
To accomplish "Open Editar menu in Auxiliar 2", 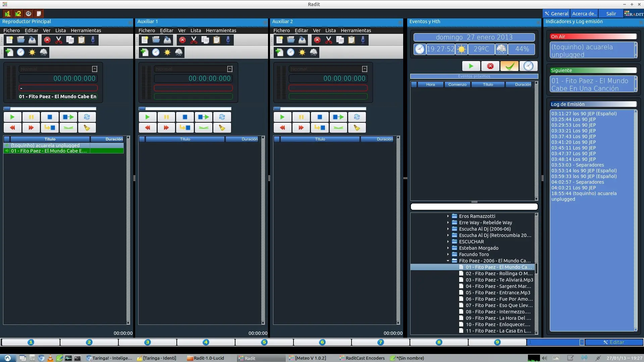I will coord(301,31).
